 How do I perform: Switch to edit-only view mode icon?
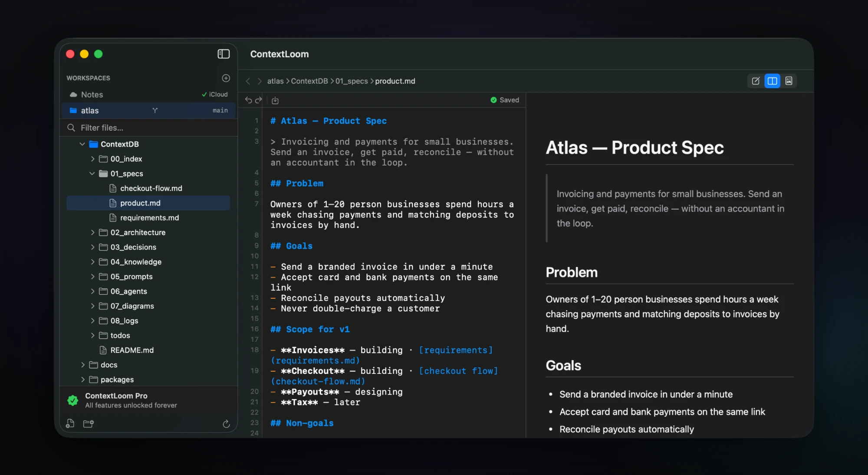(x=756, y=81)
